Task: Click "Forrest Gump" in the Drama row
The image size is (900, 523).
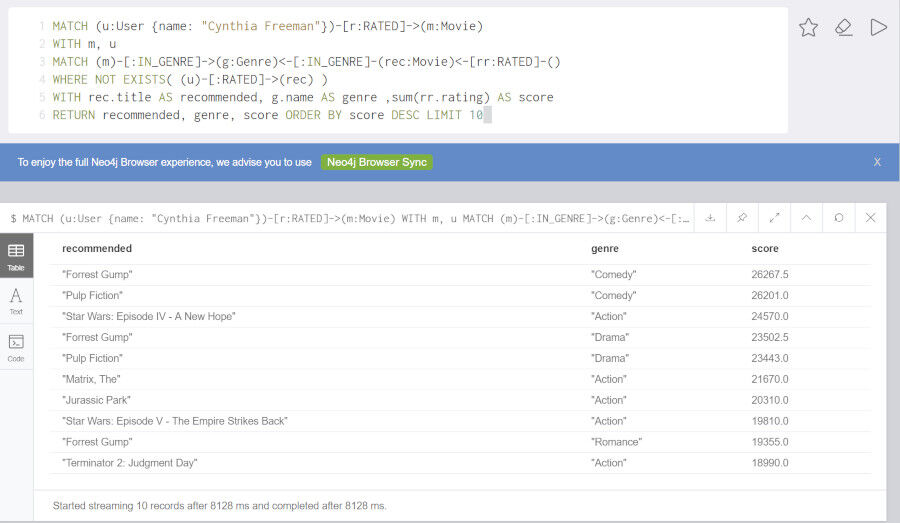Action: click(x=97, y=338)
